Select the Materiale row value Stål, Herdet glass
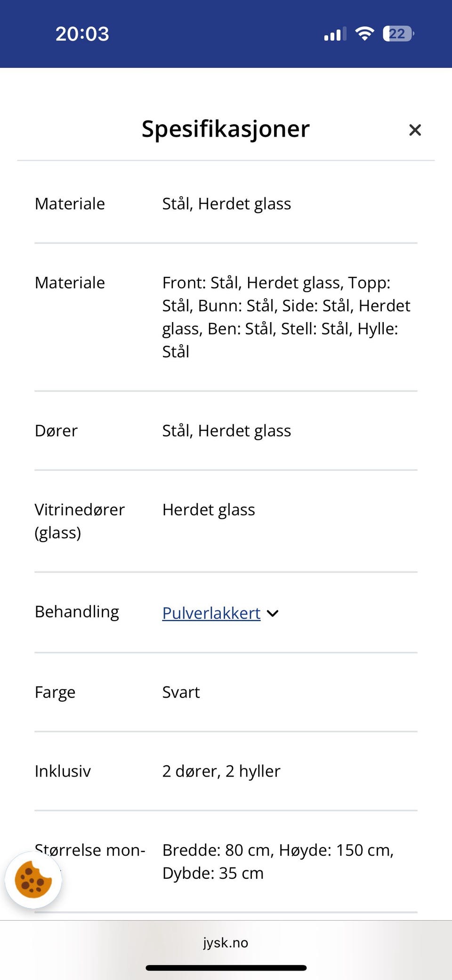The width and height of the screenshot is (452, 980). pyautogui.click(x=226, y=203)
